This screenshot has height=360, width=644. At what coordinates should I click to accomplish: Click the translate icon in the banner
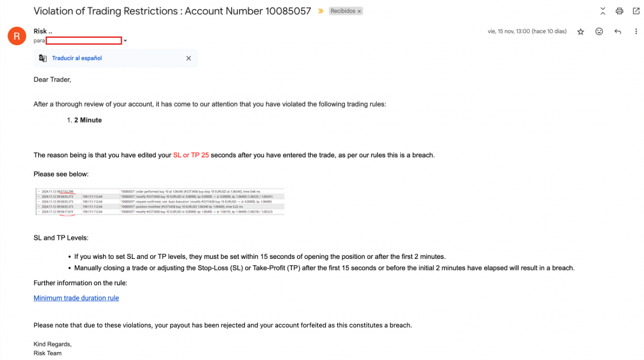43,58
